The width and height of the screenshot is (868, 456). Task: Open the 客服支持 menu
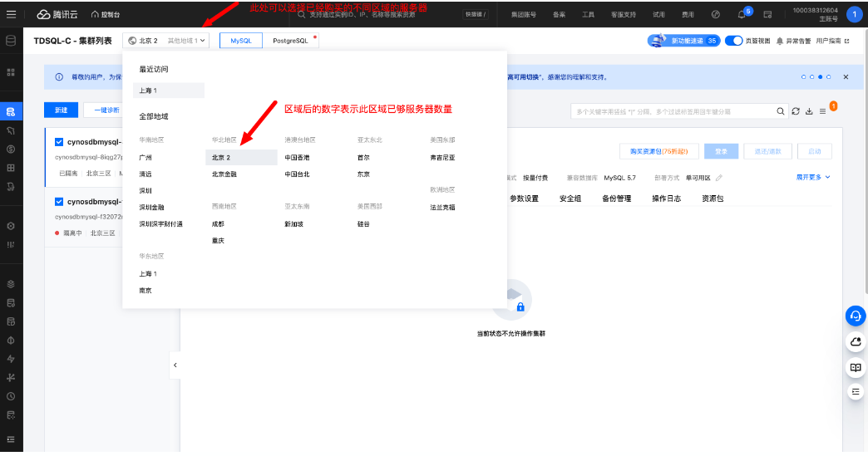[624, 14]
